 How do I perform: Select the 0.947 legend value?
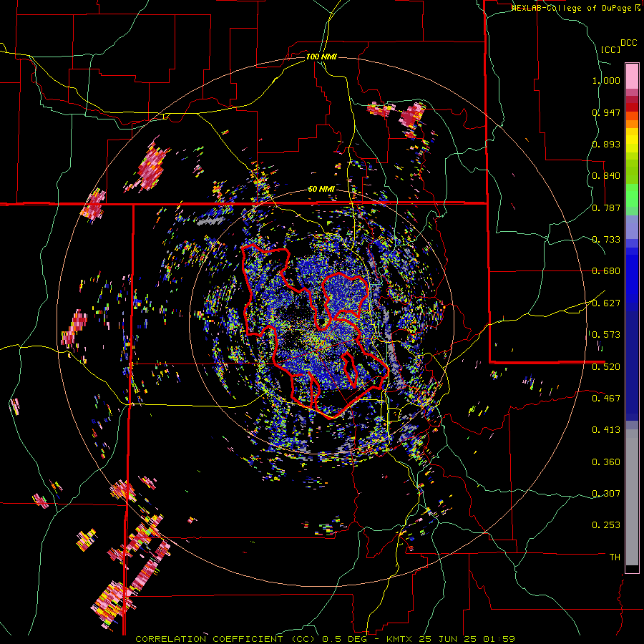tap(606, 112)
